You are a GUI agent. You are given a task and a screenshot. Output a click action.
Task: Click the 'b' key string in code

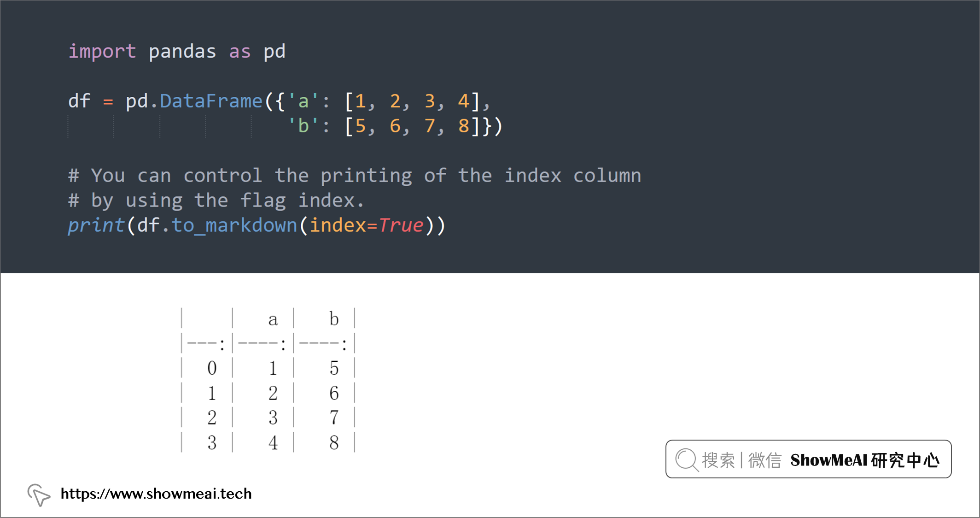[x=303, y=126]
